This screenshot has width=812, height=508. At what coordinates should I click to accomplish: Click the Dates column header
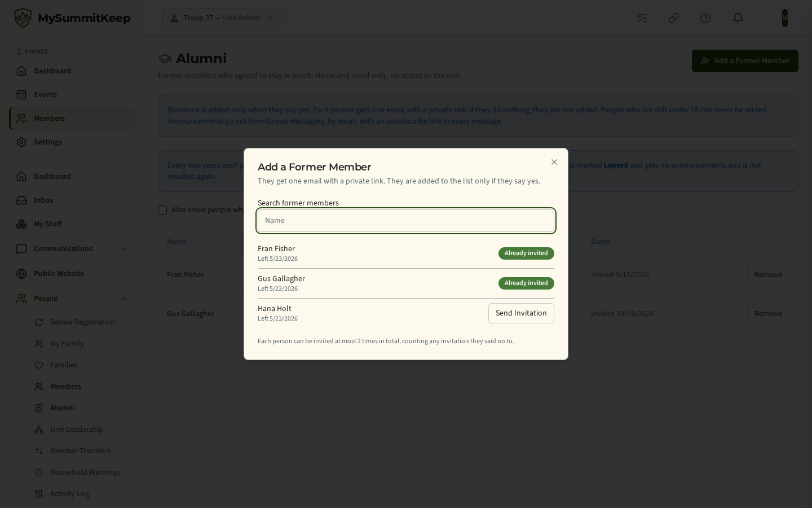point(601,242)
